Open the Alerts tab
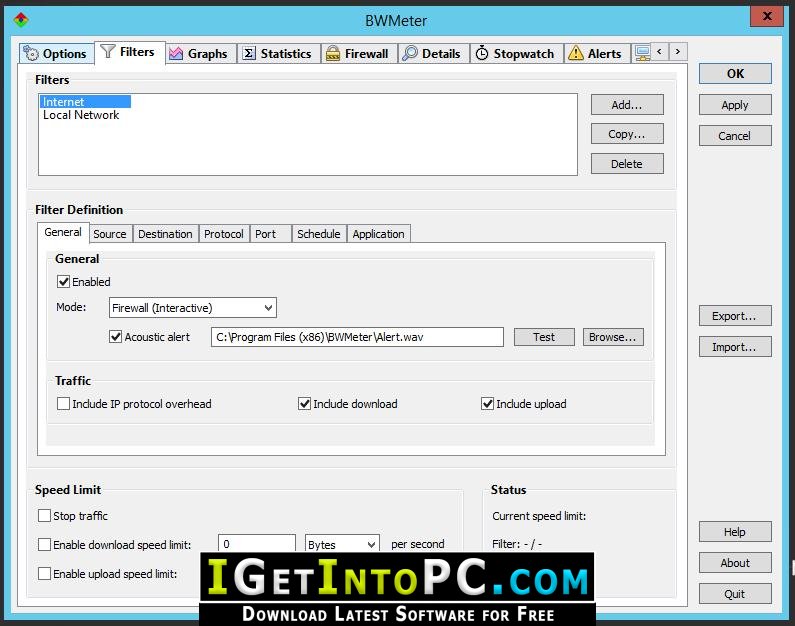 [597, 53]
